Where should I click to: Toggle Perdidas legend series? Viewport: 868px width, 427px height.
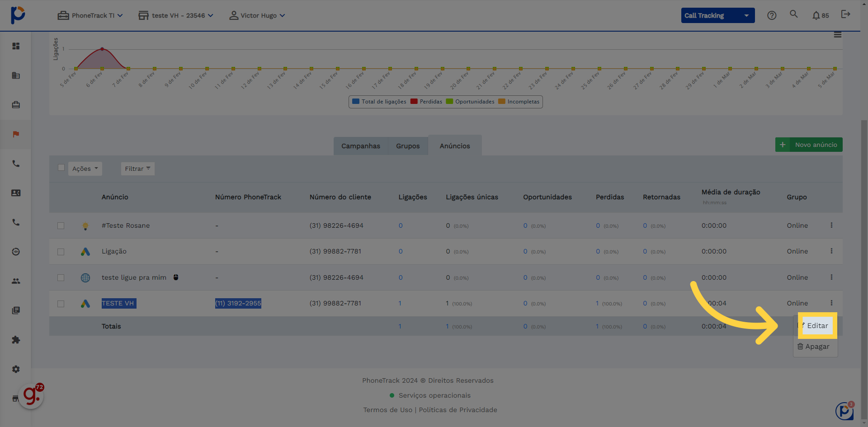point(426,102)
